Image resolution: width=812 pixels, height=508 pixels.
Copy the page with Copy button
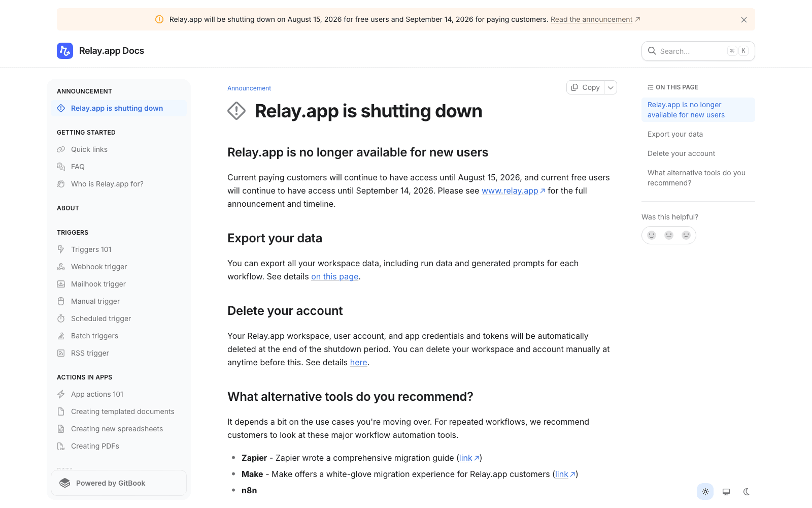pyautogui.click(x=585, y=87)
